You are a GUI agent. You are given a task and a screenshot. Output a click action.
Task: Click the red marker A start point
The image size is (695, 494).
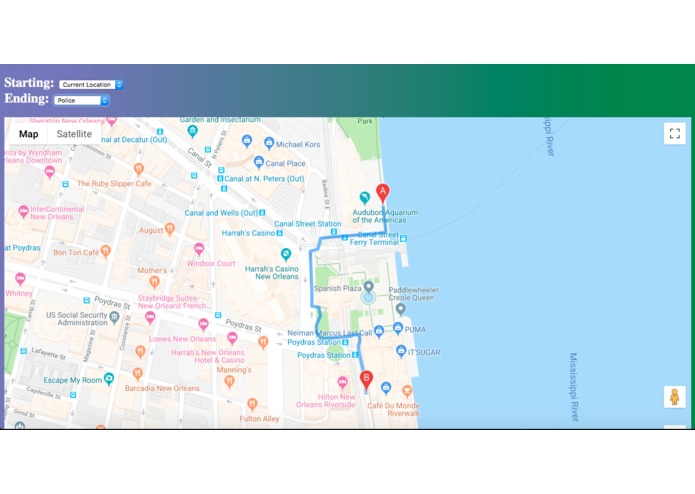point(383,193)
